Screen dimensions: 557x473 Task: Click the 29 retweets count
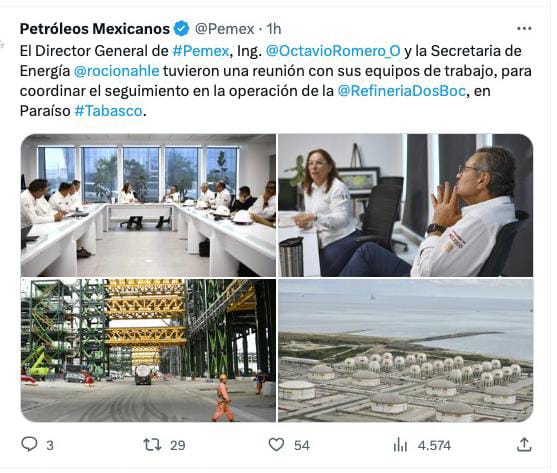[x=178, y=445]
